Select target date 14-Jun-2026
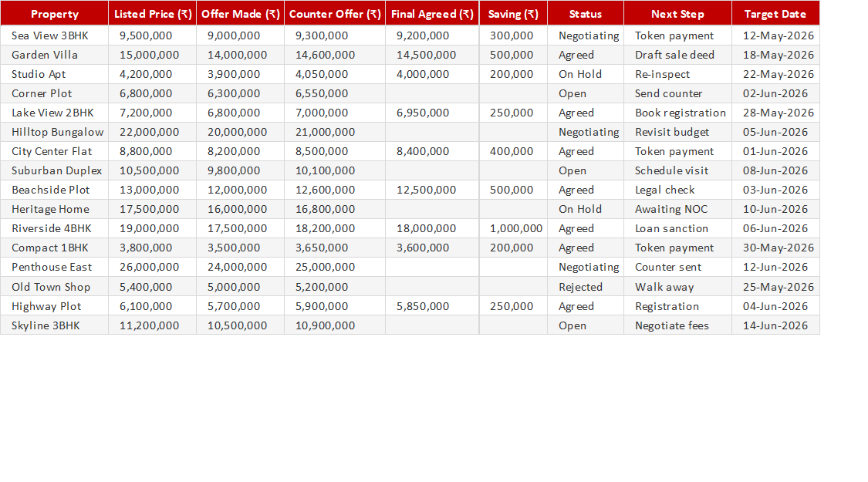Viewport: 868px width, 482px height. [775, 325]
